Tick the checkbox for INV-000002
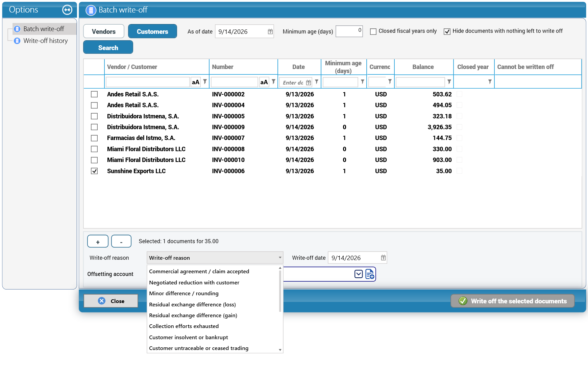Screen dimensions: 588x372 [94, 94]
